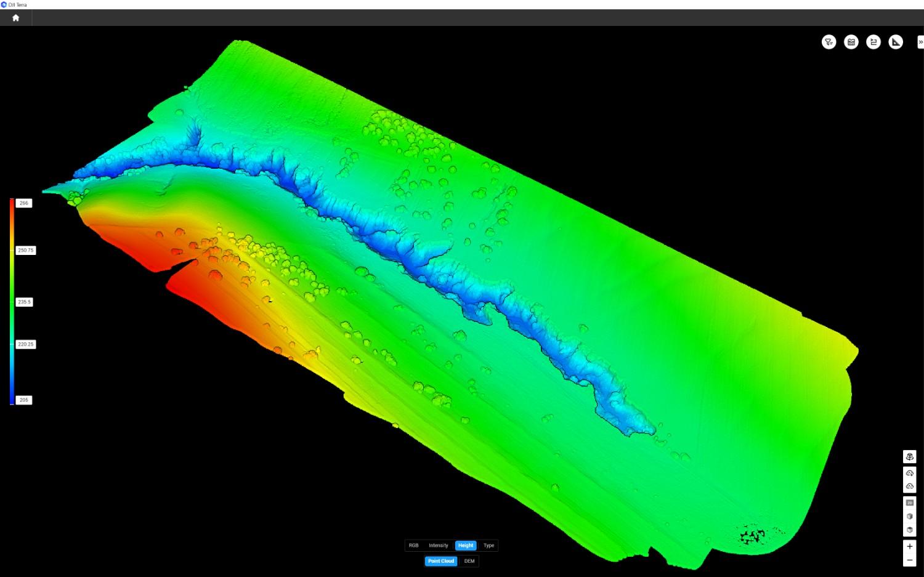924x577 pixels.
Task: Switch the viewer to 2D mode
Action: coord(909,502)
